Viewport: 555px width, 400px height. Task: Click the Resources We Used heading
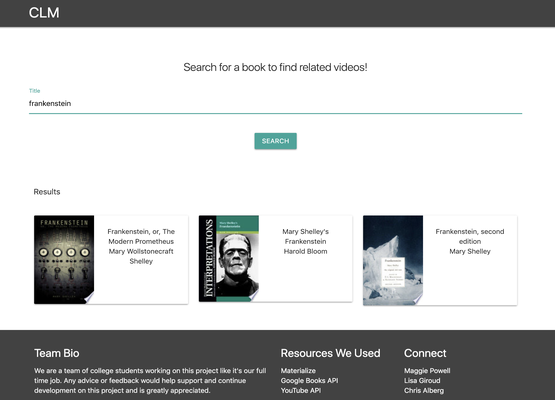click(330, 353)
